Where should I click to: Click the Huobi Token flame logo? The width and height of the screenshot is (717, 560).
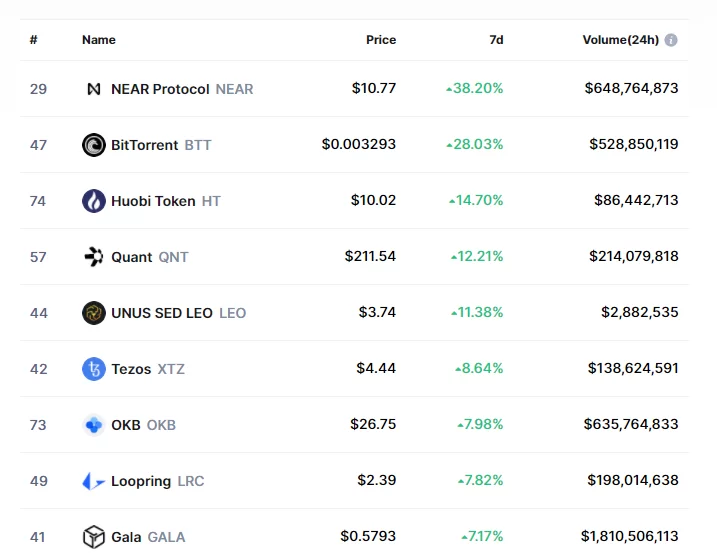click(x=94, y=201)
